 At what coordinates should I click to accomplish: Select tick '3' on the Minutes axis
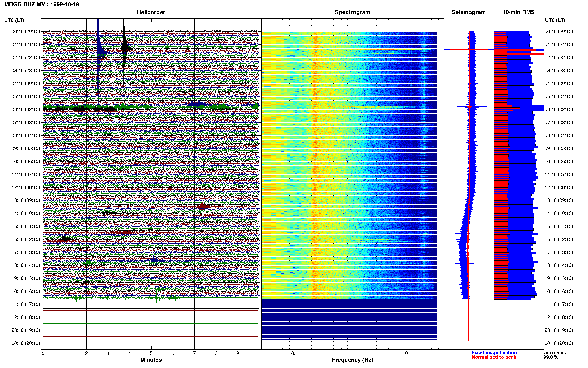tap(108, 353)
